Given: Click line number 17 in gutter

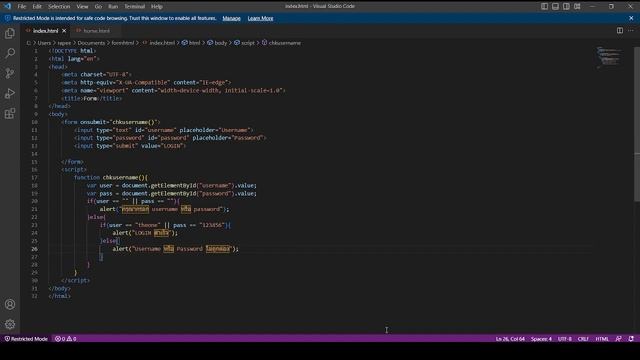Looking at the screenshot, I should 34,178.
